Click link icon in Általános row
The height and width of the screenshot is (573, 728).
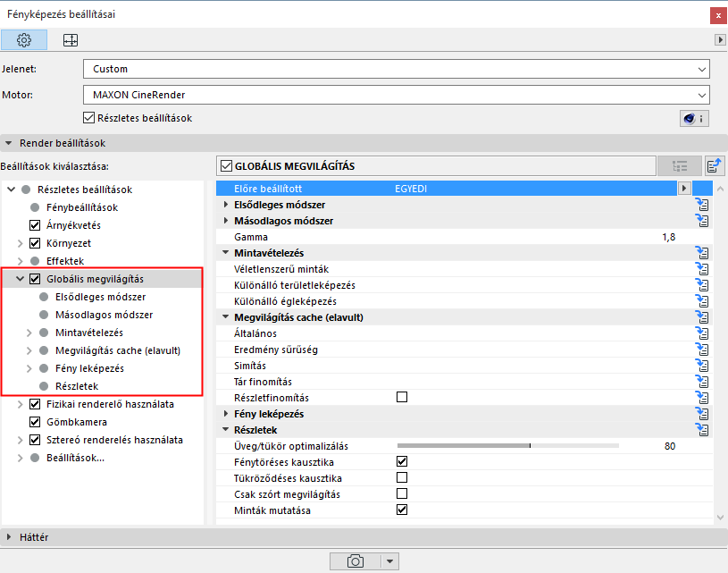pos(702,333)
